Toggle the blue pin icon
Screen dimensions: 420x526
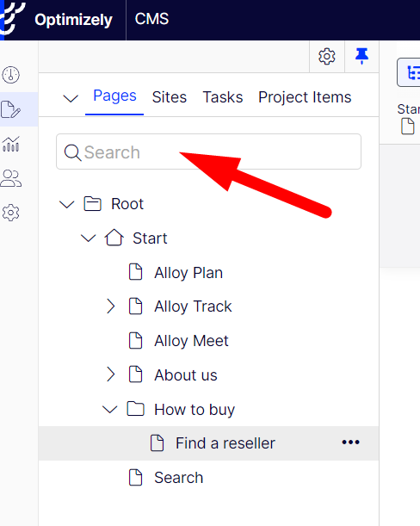pos(361,56)
